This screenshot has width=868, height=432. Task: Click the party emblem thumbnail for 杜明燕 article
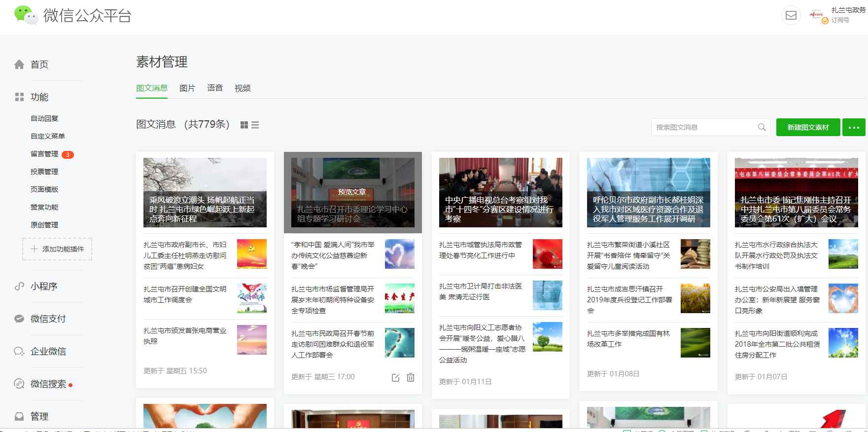(252, 254)
